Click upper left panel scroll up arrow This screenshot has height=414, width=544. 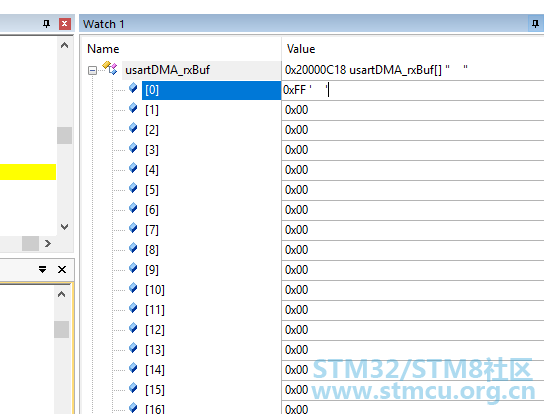point(65,45)
